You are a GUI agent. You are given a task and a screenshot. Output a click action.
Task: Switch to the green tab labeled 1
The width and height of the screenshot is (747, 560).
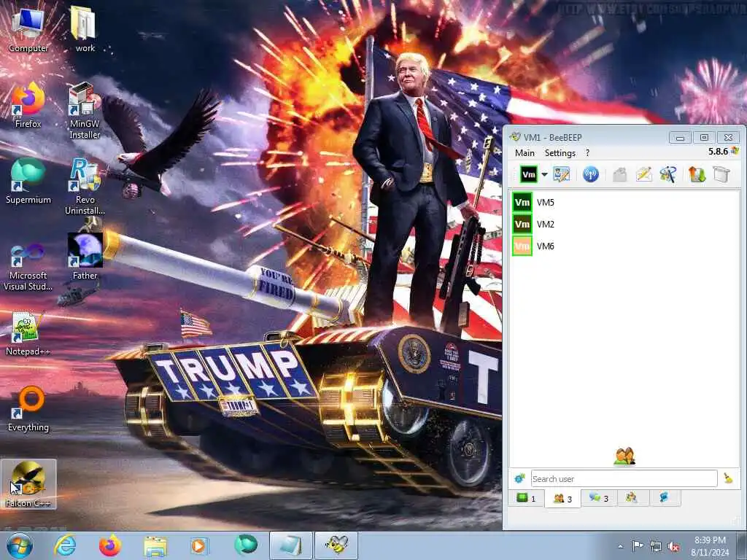click(527, 498)
